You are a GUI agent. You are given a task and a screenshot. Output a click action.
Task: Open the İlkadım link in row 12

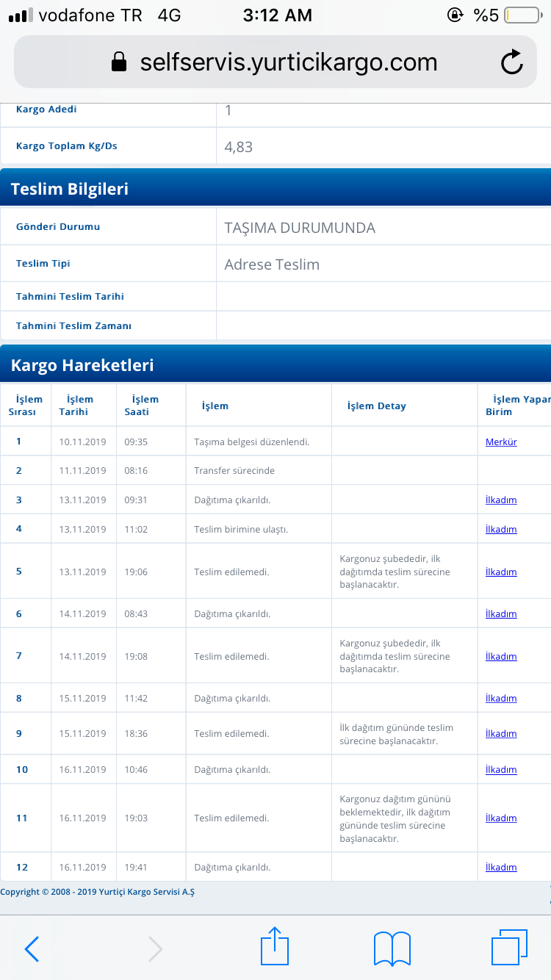click(501, 868)
